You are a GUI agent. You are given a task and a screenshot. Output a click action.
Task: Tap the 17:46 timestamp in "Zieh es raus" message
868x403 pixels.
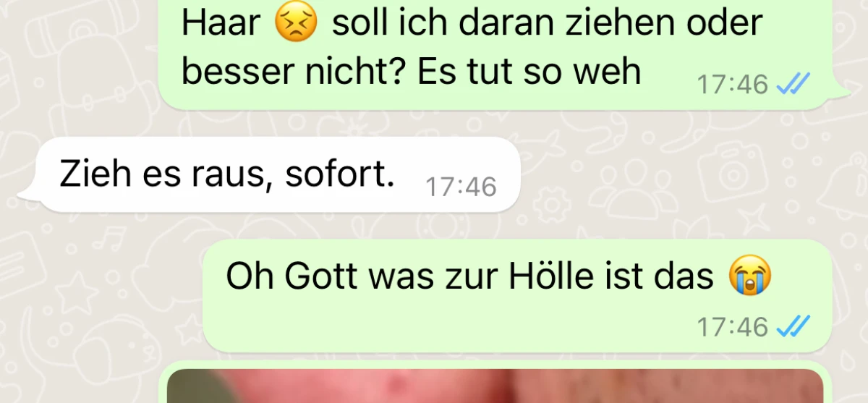tap(461, 187)
